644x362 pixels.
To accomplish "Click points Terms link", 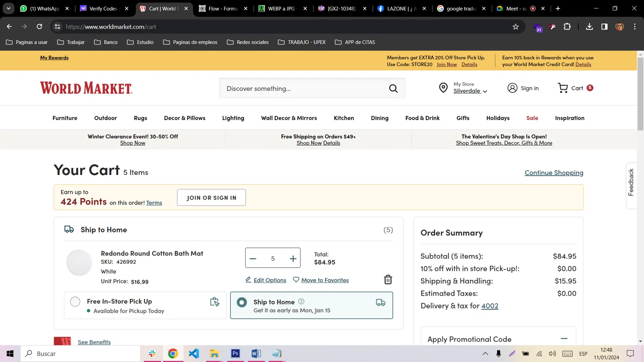I will tap(154, 203).
